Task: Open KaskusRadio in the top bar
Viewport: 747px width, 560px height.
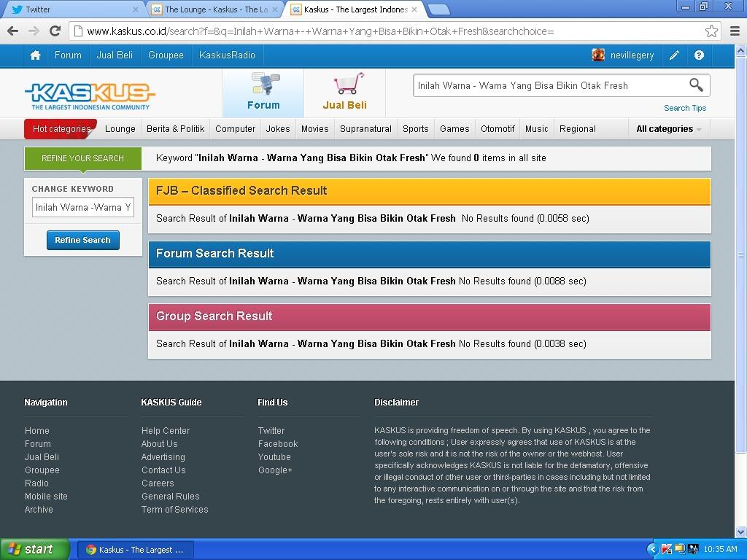Action: point(228,55)
